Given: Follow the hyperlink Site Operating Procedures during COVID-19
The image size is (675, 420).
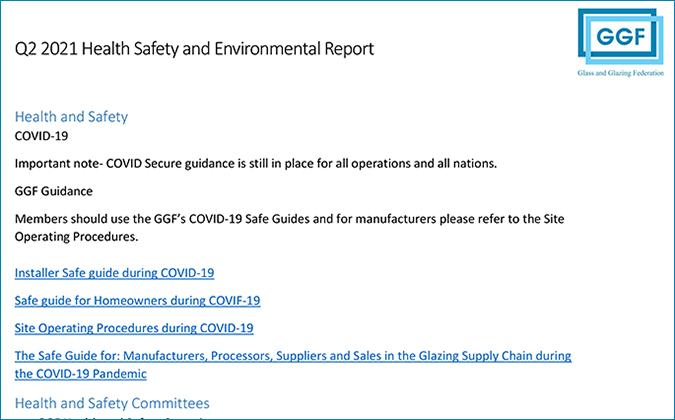Looking at the screenshot, I should 134,328.
